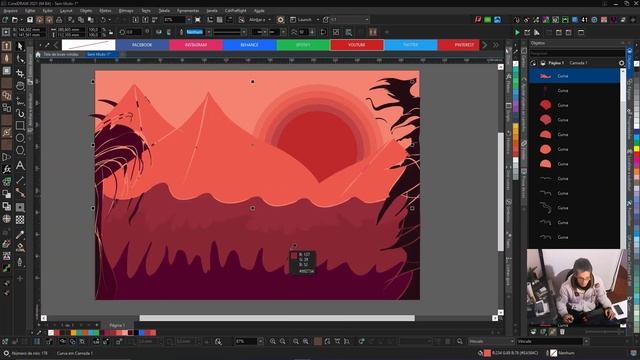Pick the Color Eyedropper tool

click(x=20, y=235)
